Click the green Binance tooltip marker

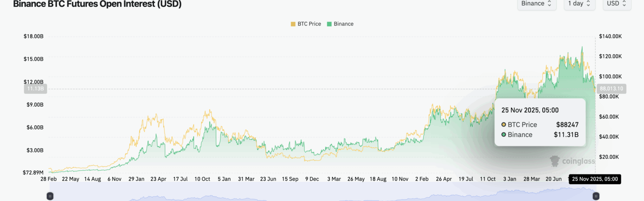pos(503,135)
